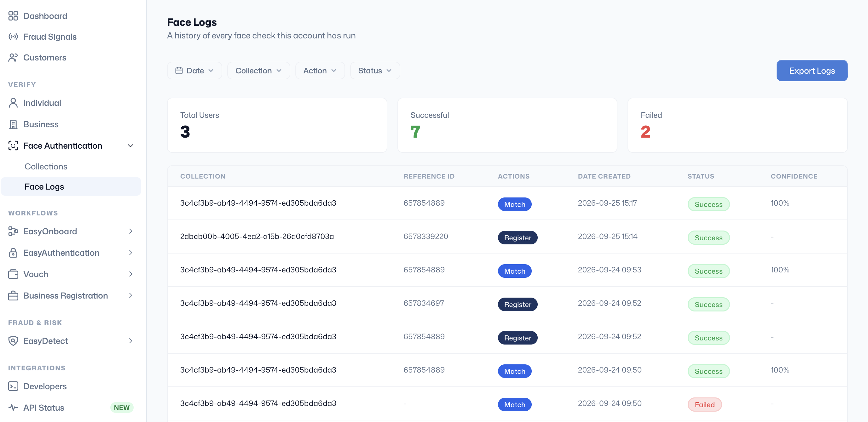Click the Fraud Signals broadcast icon
Screen dimensions: 868x422
(x=13, y=37)
